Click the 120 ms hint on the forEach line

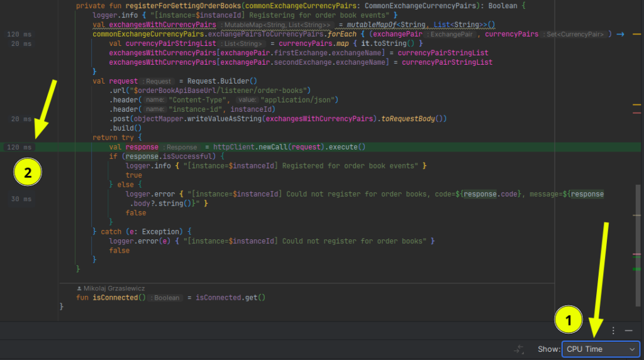tap(19, 34)
